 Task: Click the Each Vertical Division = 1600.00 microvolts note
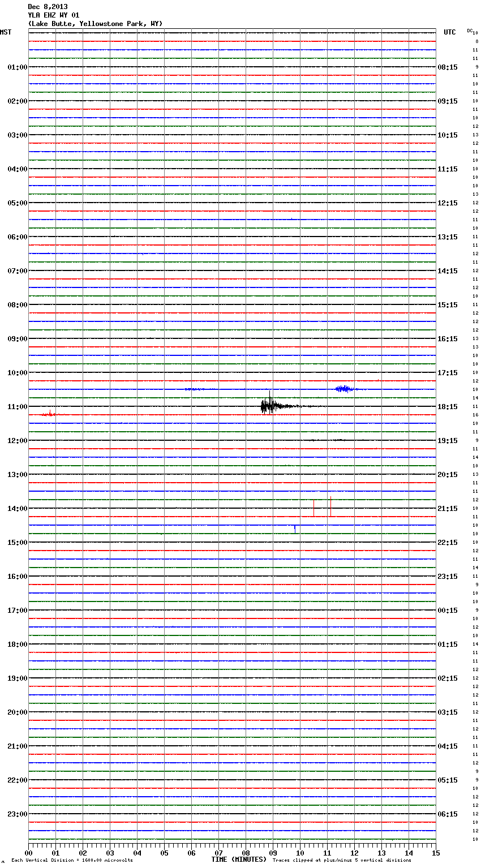click(x=72, y=861)
